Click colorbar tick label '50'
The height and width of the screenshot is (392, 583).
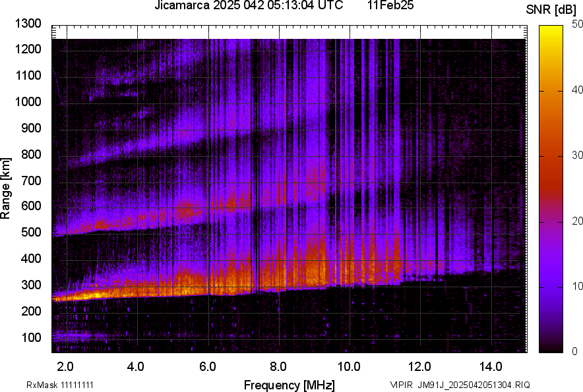point(577,24)
